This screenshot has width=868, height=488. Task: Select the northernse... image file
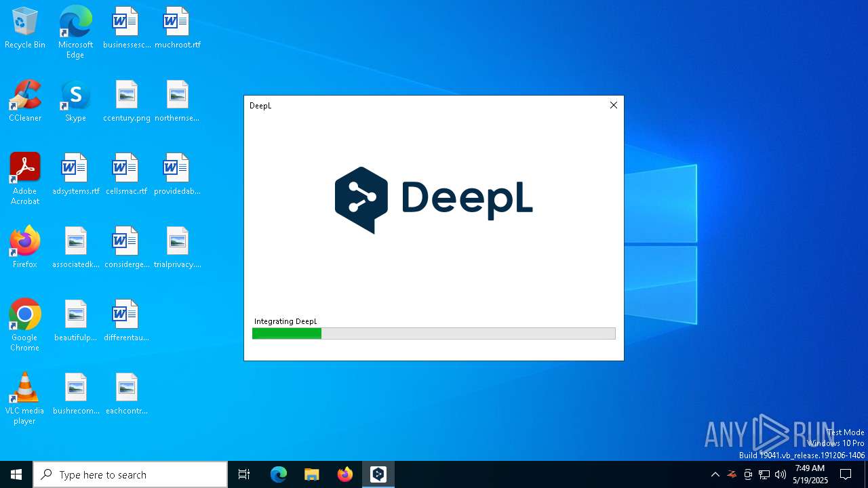click(x=177, y=102)
